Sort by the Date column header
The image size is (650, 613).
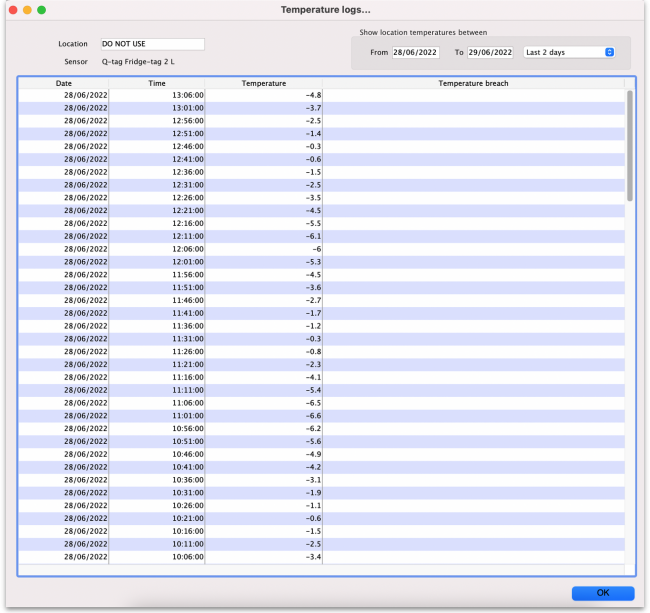point(64,83)
